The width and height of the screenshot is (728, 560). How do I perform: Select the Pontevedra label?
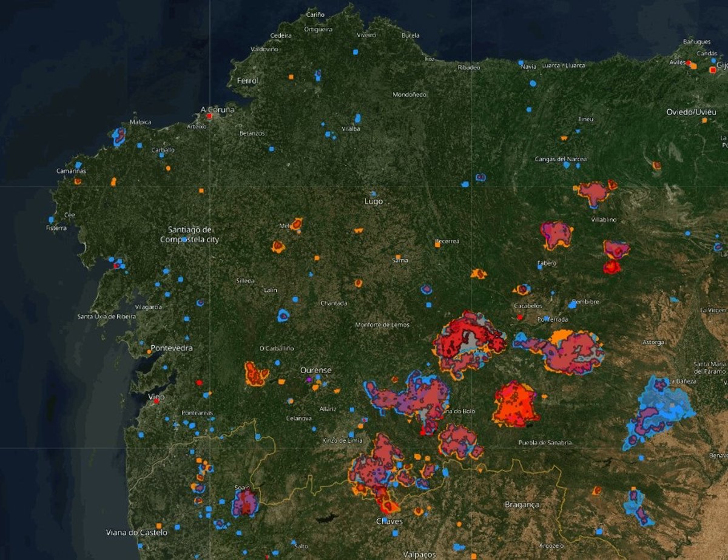pyautogui.click(x=171, y=348)
